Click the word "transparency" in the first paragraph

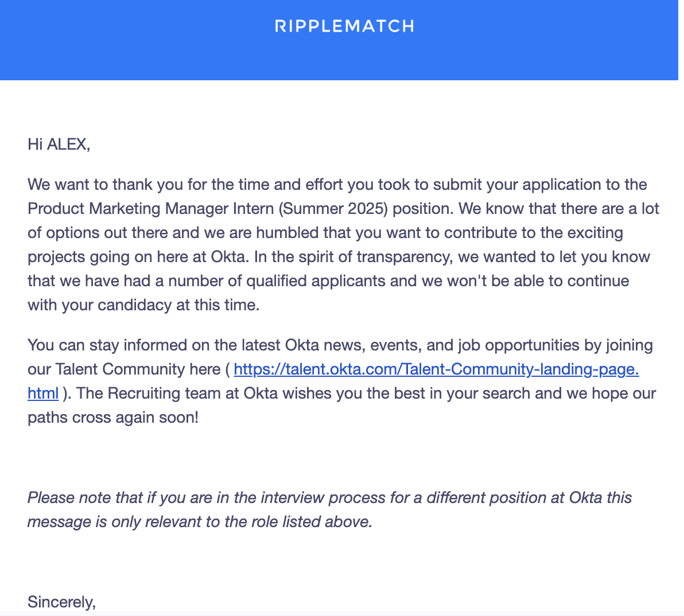pos(403,257)
